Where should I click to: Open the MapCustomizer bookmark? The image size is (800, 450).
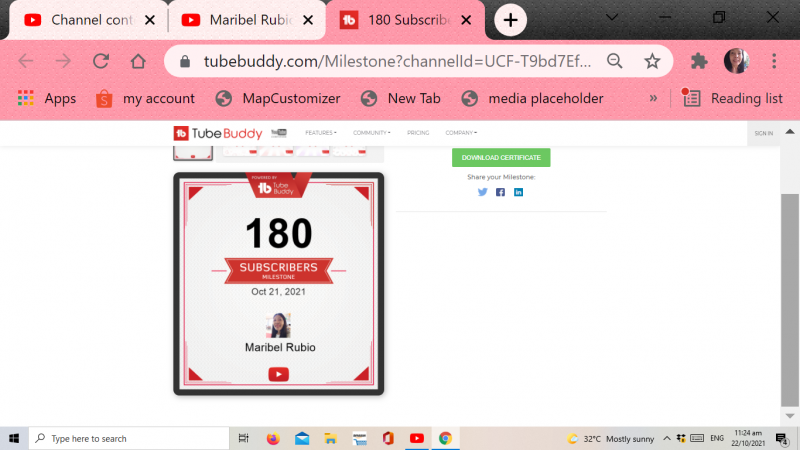(278, 98)
